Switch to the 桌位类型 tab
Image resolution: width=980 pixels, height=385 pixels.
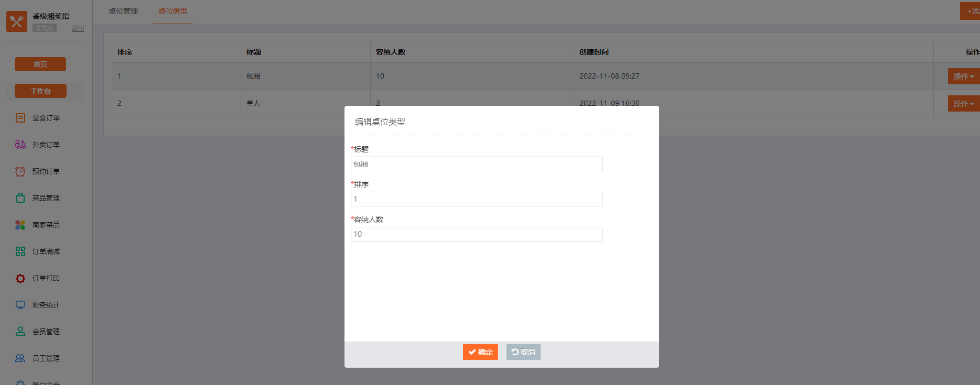pyautogui.click(x=173, y=11)
